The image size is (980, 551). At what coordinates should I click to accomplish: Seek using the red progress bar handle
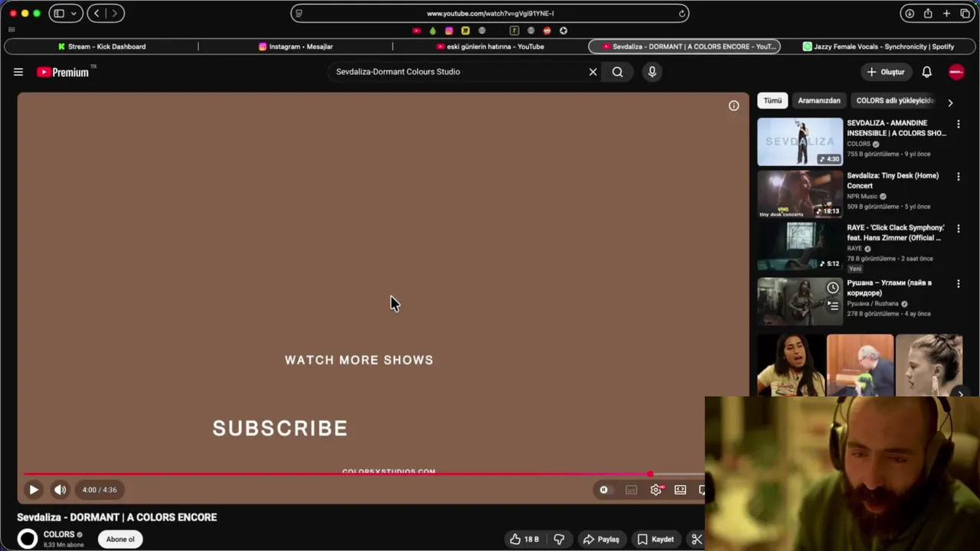click(650, 474)
